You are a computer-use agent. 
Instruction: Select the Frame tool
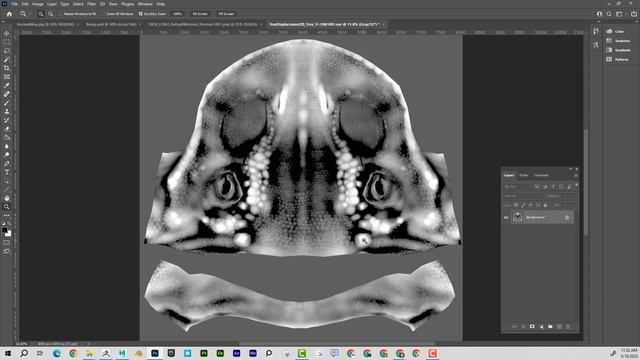pos(7,77)
